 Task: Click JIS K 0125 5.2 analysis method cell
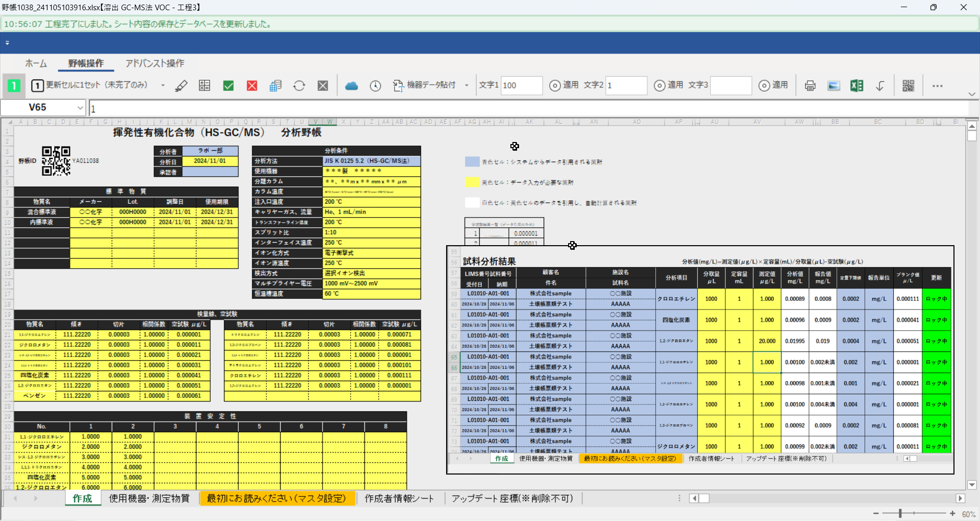[x=372, y=161]
